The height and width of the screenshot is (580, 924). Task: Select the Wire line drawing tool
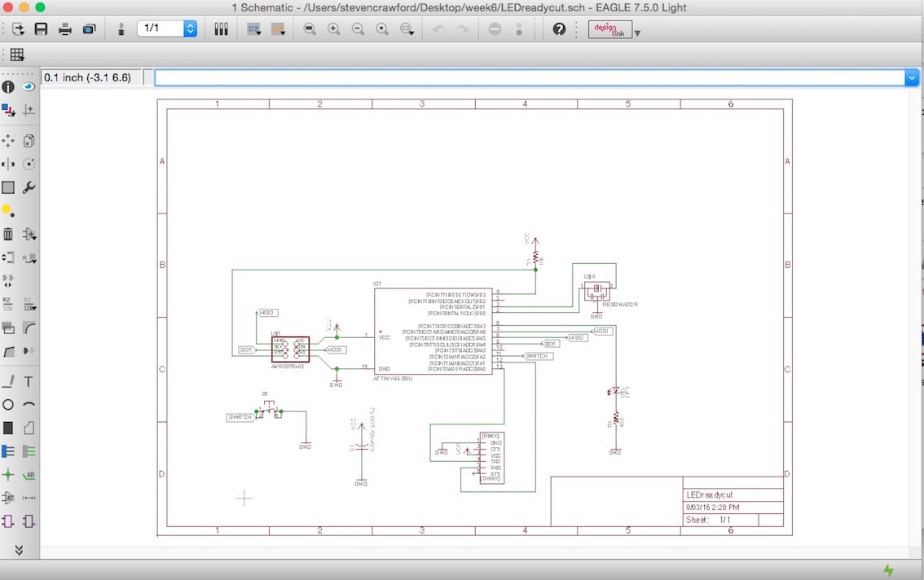pyautogui.click(x=8, y=381)
